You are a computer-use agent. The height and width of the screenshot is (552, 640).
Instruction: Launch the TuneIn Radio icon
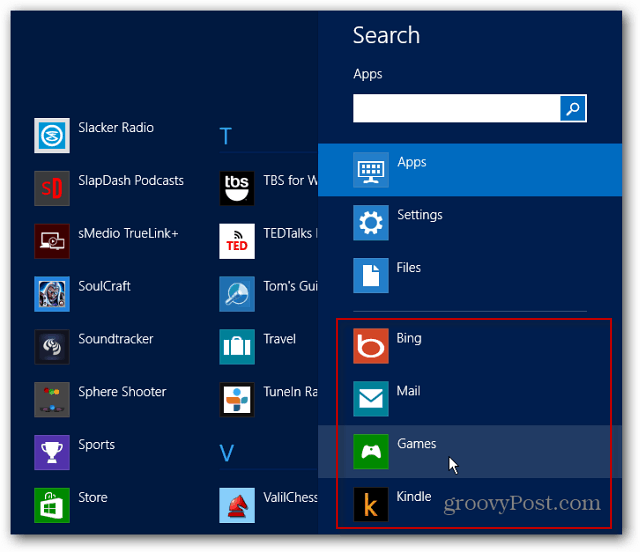pos(237,399)
